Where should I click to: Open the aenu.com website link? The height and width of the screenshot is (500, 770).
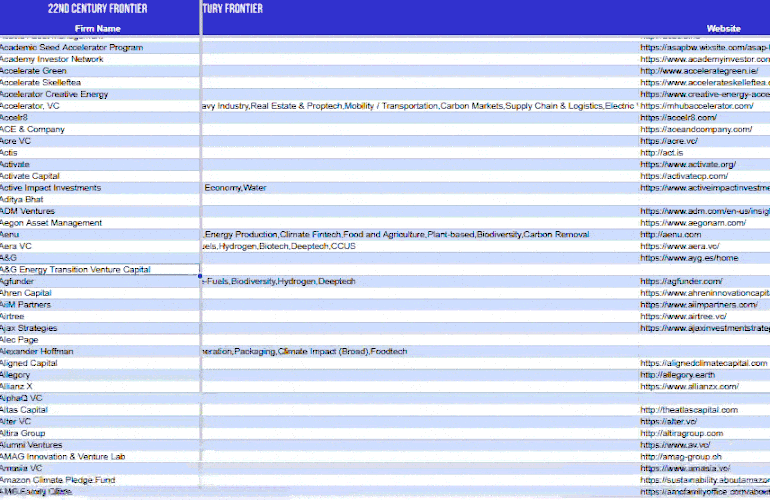coord(670,235)
